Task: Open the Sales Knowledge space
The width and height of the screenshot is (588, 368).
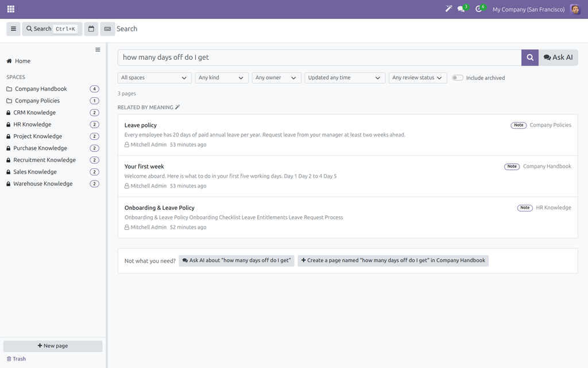Action: [x=52, y=171]
